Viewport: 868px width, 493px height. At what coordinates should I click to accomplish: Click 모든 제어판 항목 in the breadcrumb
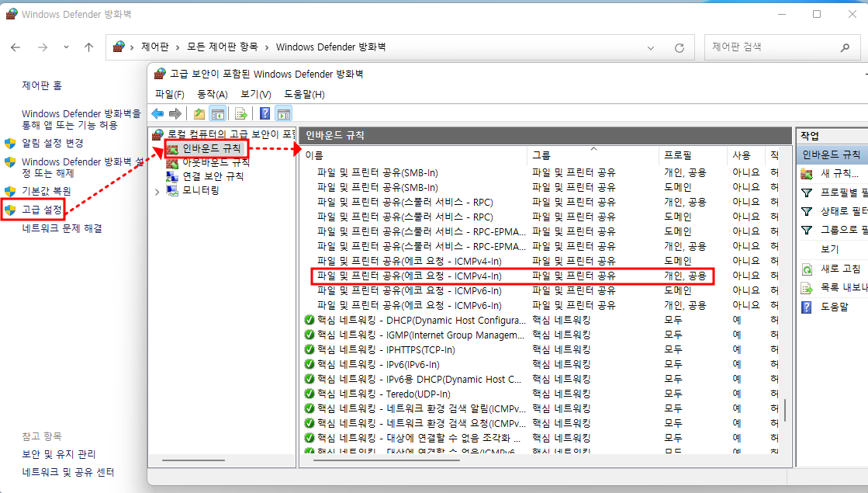(222, 47)
